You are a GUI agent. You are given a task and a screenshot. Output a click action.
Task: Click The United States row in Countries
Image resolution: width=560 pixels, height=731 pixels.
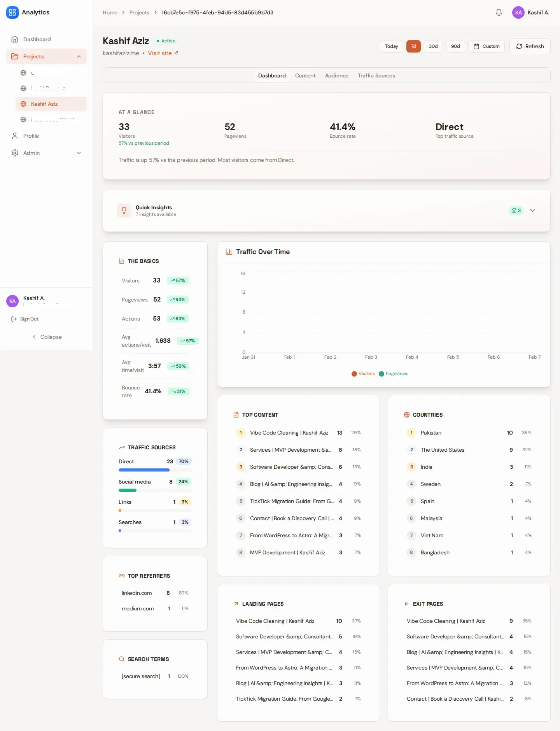(x=469, y=450)
